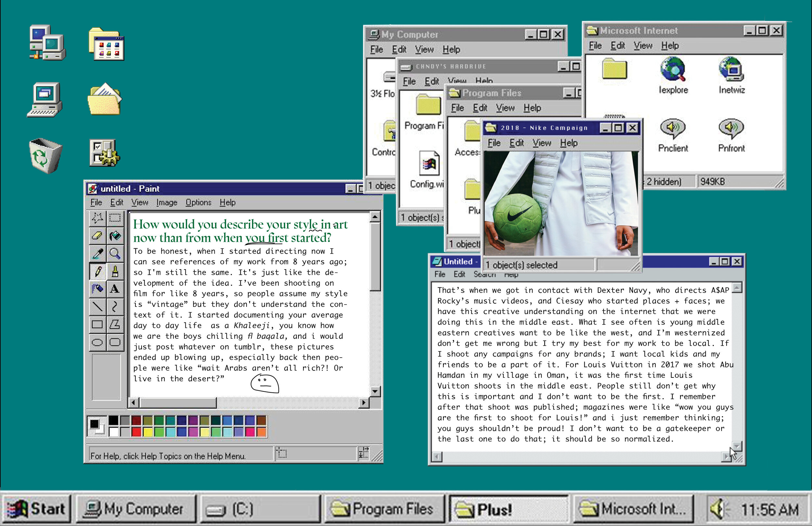Select the Airbrush spray tool
This screenshot has height=526, width=812.
tap(97, 289)
